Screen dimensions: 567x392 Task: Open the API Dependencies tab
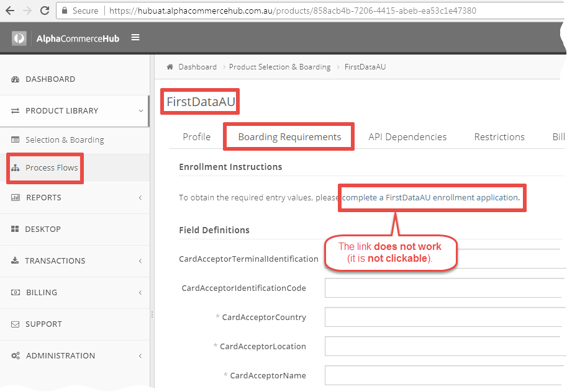click(407, 137)
